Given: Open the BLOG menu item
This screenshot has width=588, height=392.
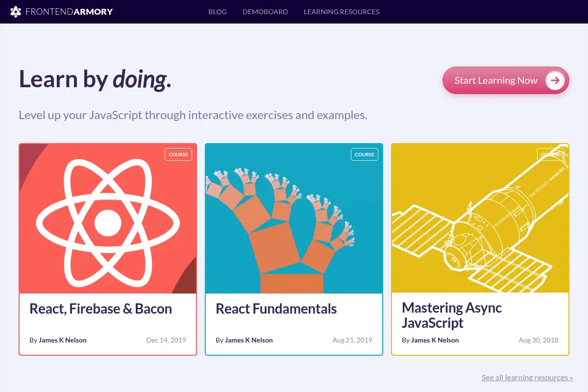Looking at the screenshot, I should [x=218, y=12].
